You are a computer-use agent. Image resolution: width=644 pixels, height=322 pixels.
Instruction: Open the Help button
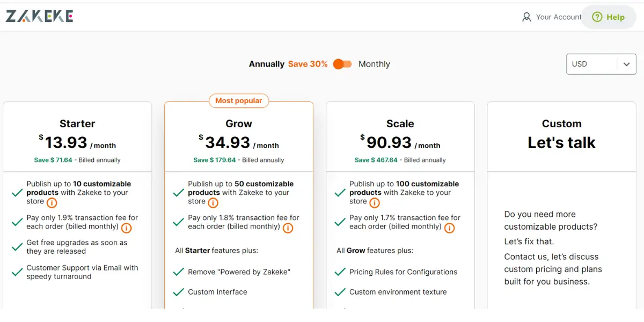coord(609,17)
